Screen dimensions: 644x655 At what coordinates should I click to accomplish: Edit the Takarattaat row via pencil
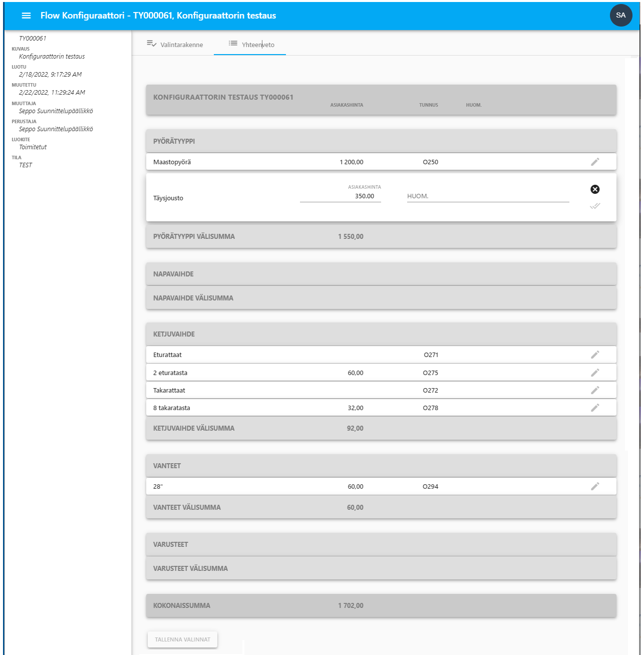pos(594,390)
